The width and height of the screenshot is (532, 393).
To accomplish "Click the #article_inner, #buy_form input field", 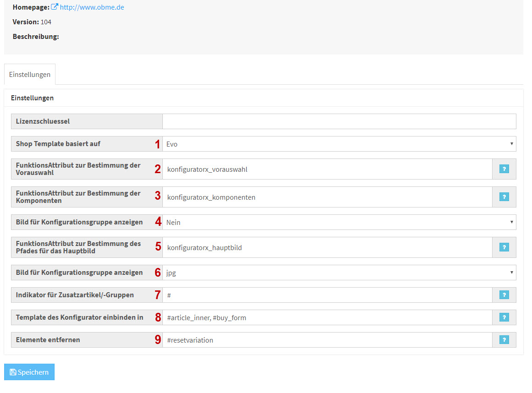I will pos(327,317).
